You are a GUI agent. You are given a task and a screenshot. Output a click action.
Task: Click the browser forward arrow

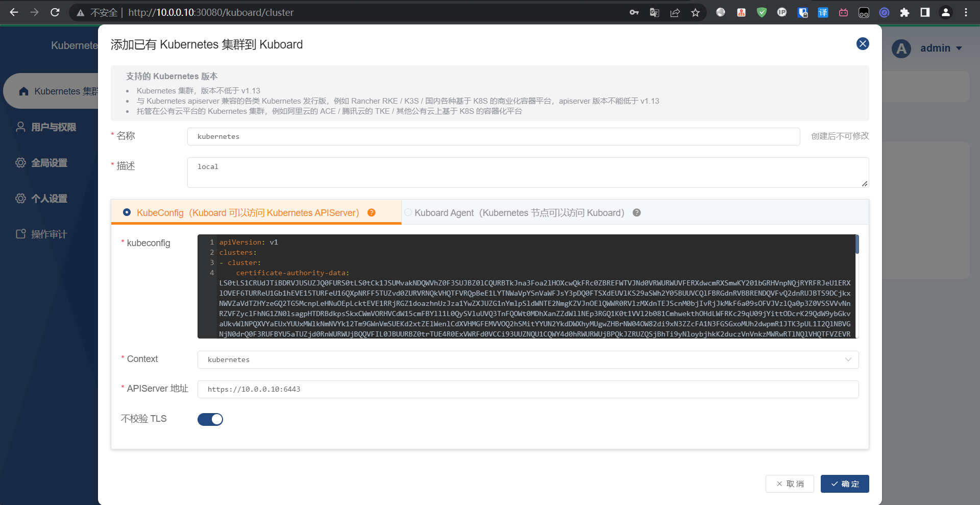tap(35, 12)
